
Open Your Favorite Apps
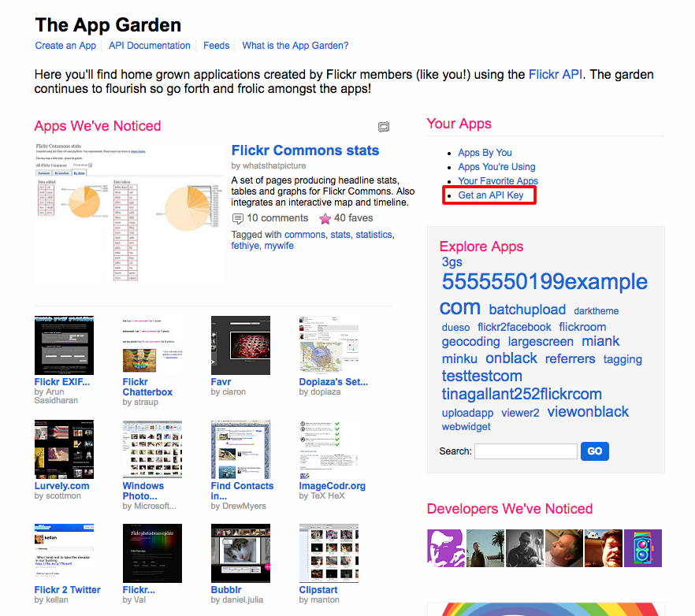pyautogui.click(x=498, y=181)
